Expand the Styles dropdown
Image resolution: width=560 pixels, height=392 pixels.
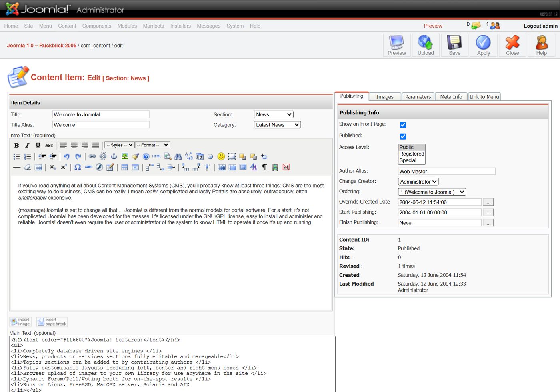[119, 145]
